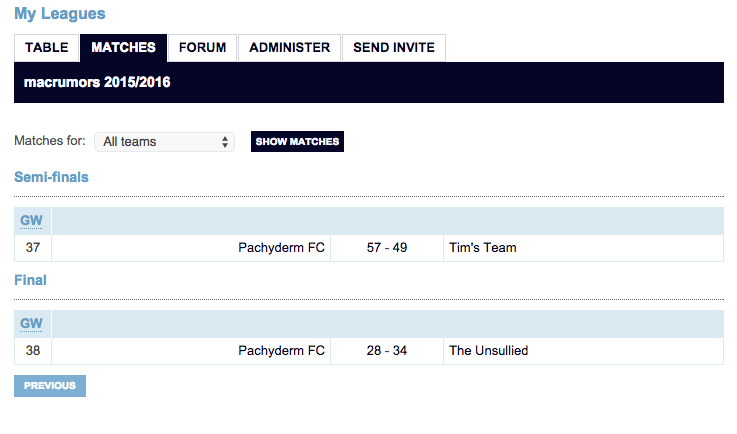The image size is (737, 434).
Task: Open the Send Invite tab
Action: (x=394, y=48)
